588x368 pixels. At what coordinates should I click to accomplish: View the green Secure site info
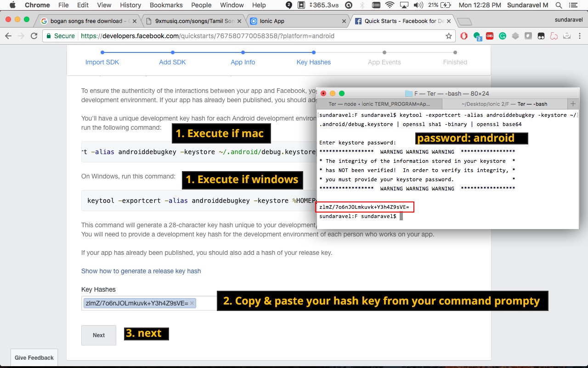pos(60,36)
